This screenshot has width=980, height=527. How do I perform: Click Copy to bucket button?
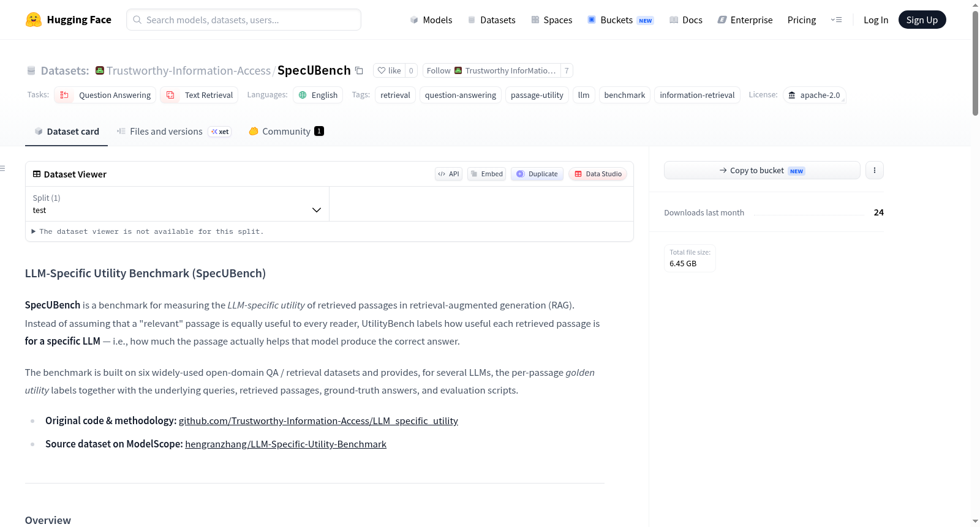click(762, 170)
